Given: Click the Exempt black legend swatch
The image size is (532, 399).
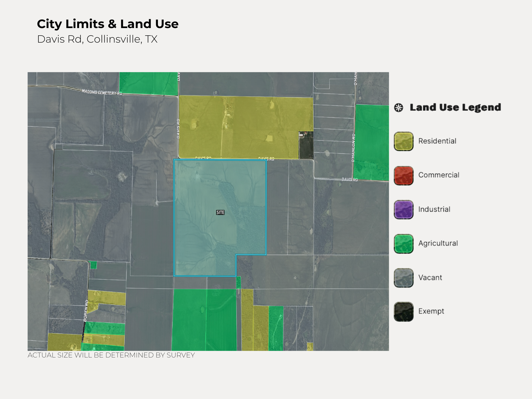Looking at the screenshot, I should pyautogui.click(x=403, y=311).
